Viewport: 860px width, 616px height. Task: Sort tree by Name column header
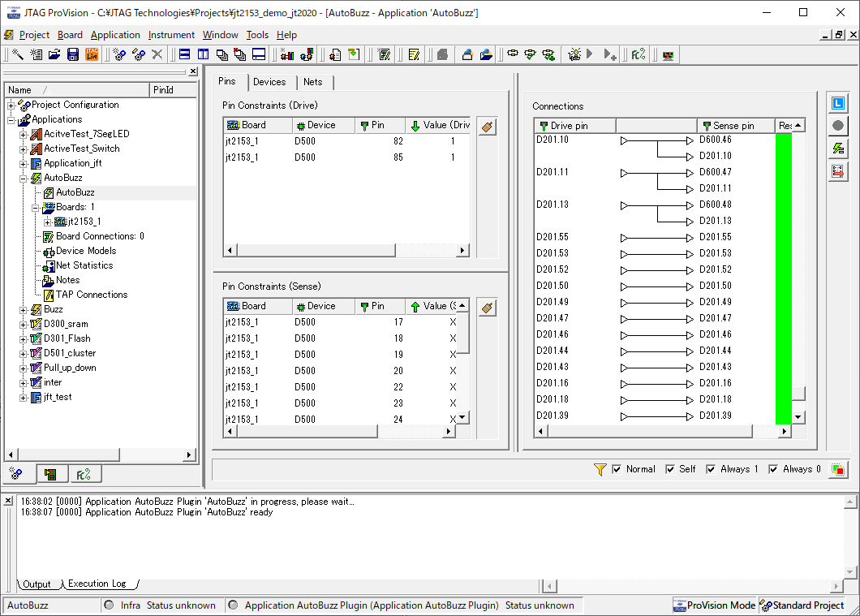77,90
